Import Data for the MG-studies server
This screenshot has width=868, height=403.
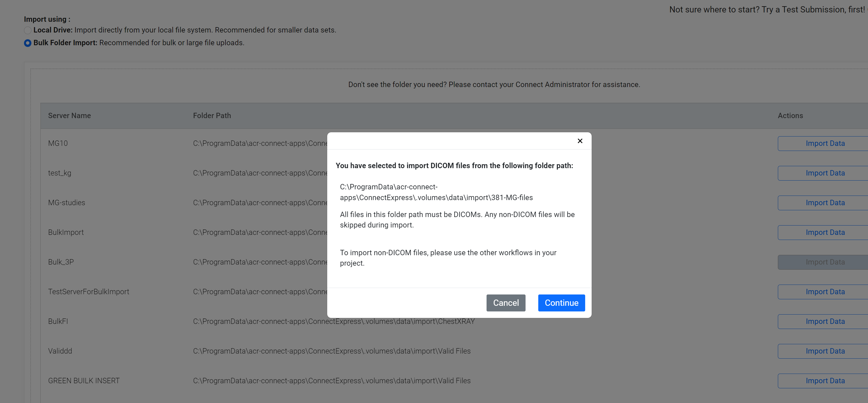[824, 203]
